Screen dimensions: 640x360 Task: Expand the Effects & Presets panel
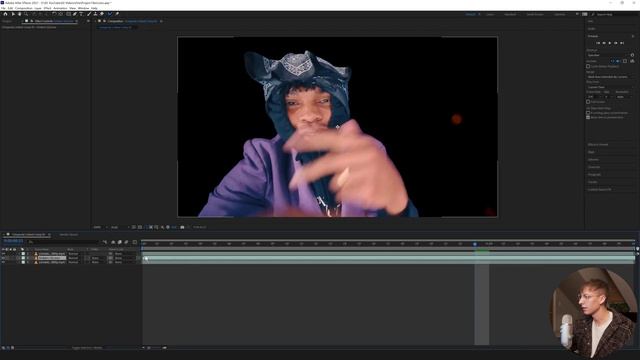tap(598, 144)
